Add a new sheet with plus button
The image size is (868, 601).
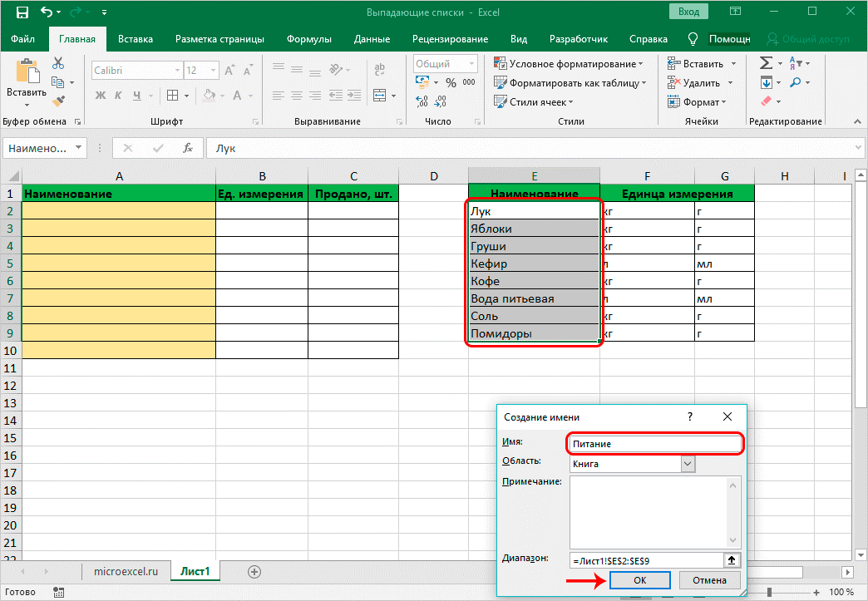254,571
